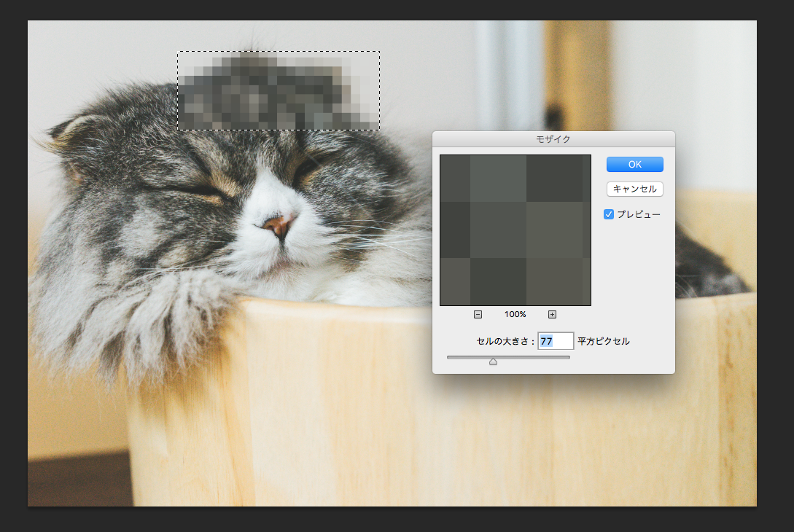Click the cell size slider handle
Viewport: 794px width, 532px height.
pos(493,361)
